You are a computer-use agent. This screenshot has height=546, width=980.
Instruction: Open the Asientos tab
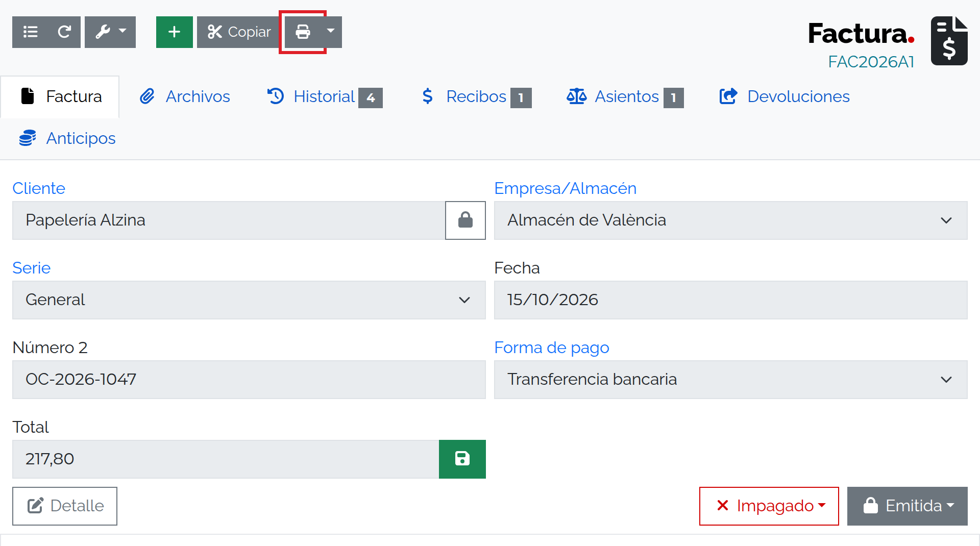625,97
